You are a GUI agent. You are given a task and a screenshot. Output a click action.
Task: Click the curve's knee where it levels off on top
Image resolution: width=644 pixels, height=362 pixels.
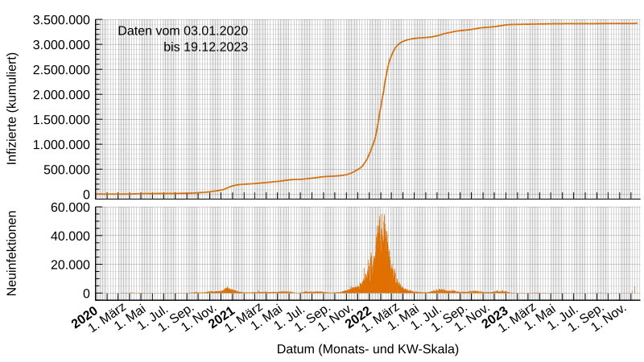click(398, 46)
